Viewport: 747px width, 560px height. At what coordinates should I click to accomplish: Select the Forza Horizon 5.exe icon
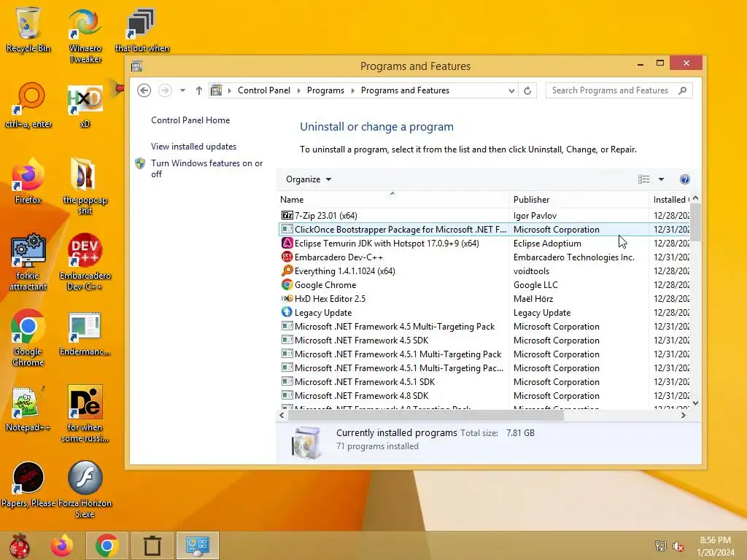[x=85, y=489]
